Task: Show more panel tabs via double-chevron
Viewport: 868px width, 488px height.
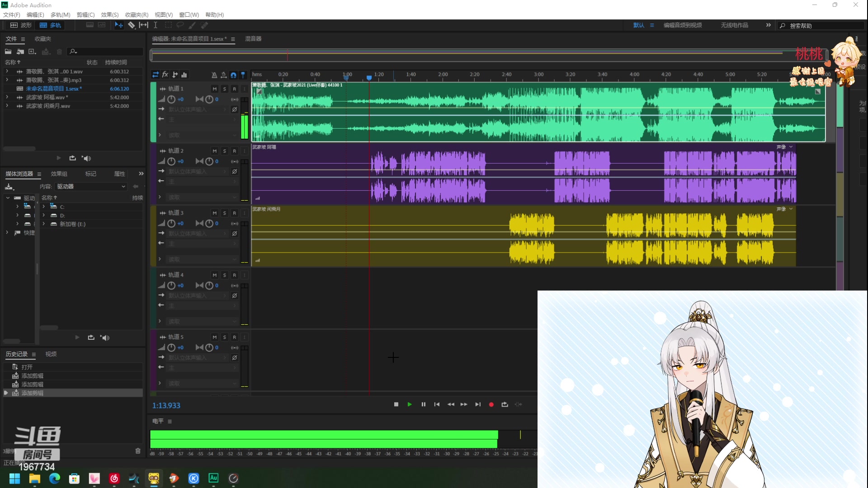Action: coord(141,174)
